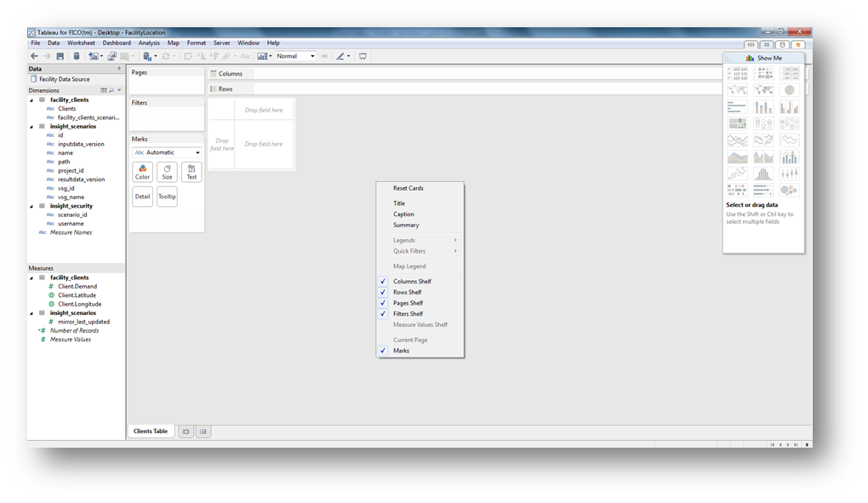The image size is (868, 503).
Task: Select the scatter plot in Show Me
Action: point(737,174)
